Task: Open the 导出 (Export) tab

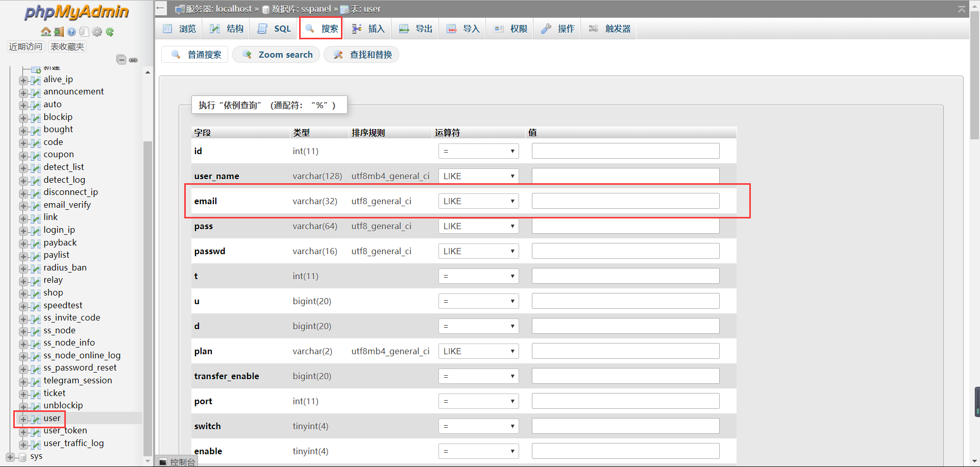Action: point(415,29)
